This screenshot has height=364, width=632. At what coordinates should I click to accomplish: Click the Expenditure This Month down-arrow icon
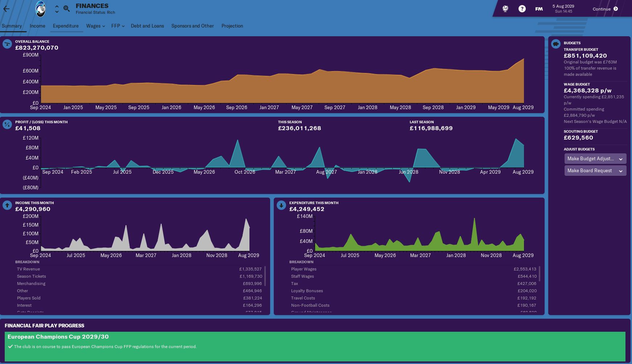coord(281,206)
